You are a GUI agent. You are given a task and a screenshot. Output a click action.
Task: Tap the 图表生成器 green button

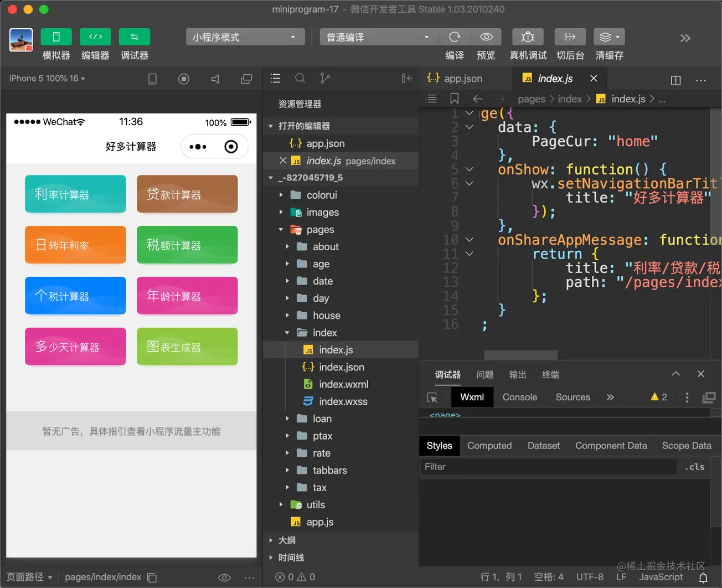pos(187,347)
